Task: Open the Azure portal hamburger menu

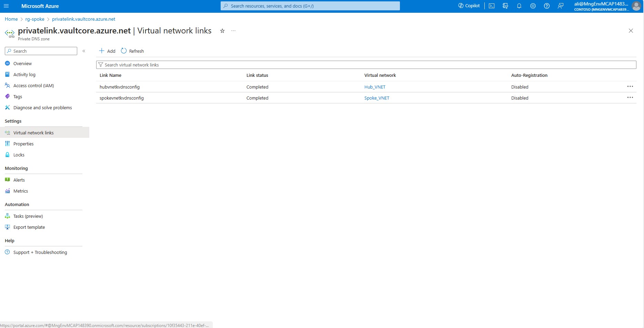Action: pyautogui.click(x=6, y=6)
